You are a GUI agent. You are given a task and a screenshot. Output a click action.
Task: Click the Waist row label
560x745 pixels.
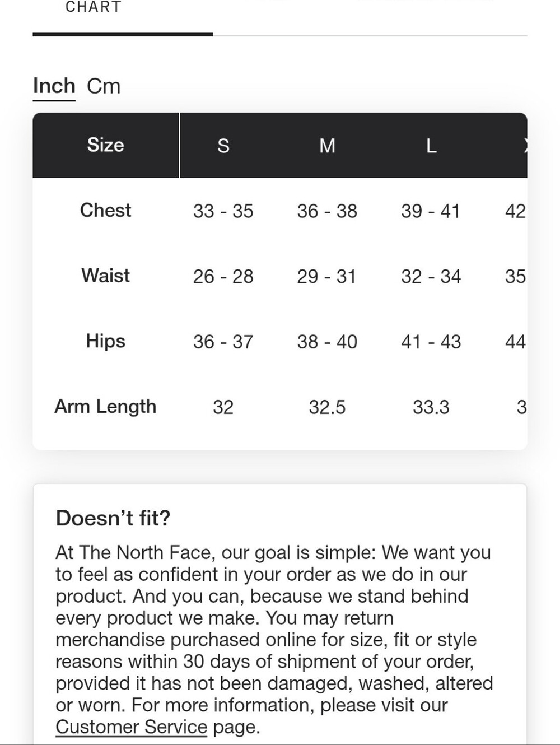(x=105, y=276)
